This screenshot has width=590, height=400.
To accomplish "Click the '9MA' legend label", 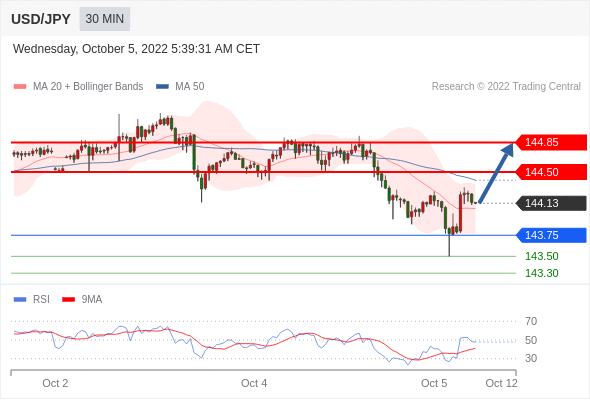I will click(x=92, y=300).
